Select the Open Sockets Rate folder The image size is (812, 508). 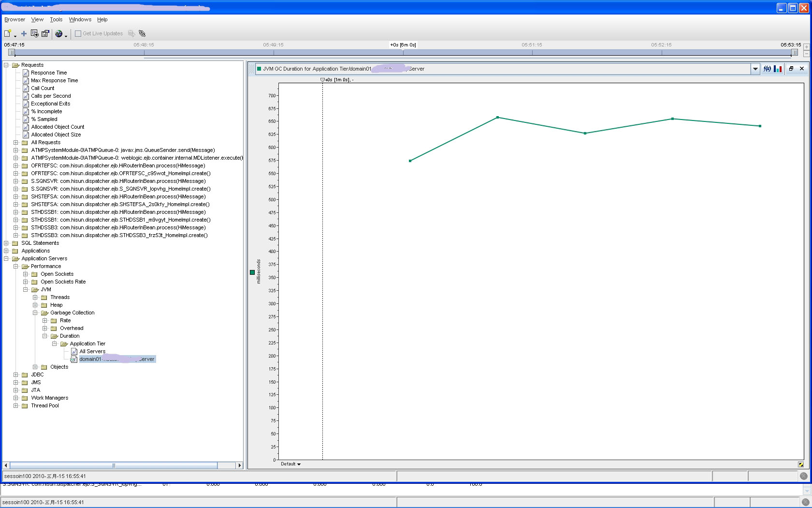click(x=63, y=282)
